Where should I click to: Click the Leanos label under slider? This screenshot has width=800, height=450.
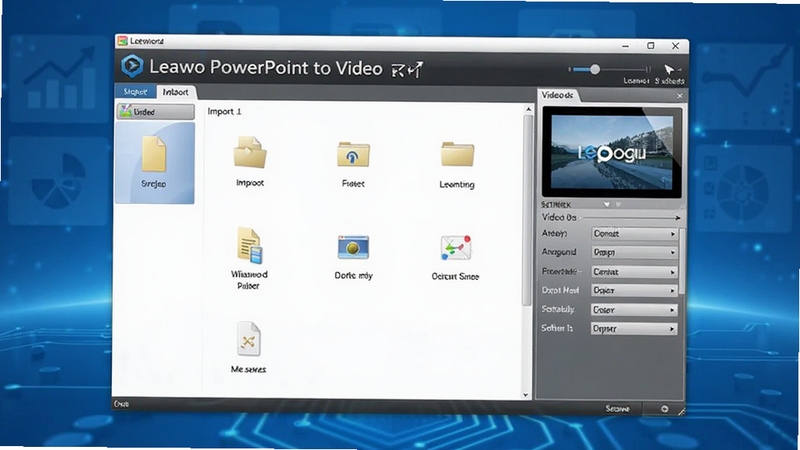[636, 81]
